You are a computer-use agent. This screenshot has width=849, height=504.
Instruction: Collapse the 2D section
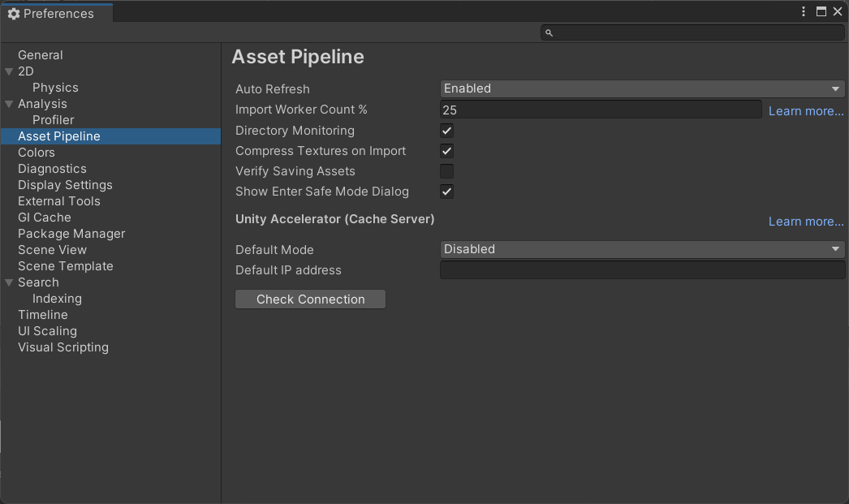tap(7, 71)
